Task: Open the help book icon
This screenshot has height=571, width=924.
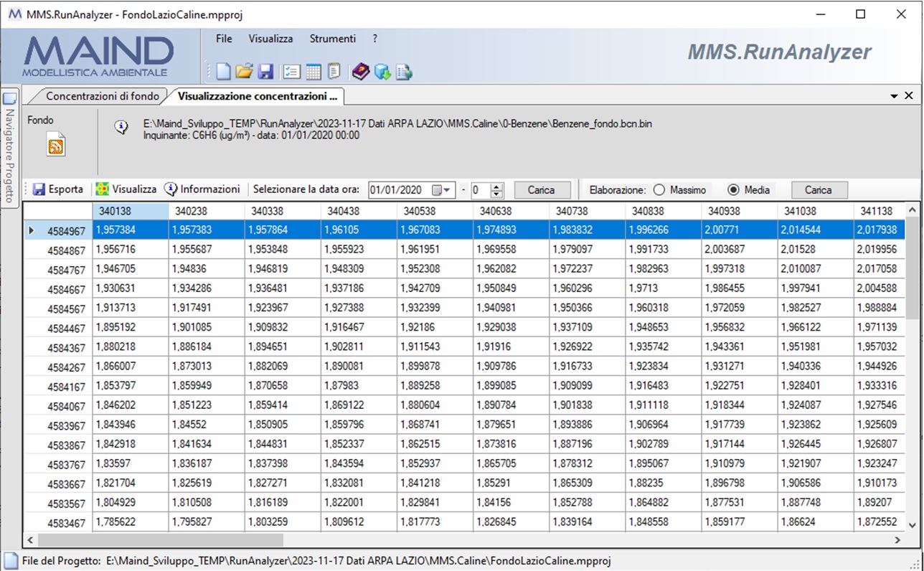Action: pos(360,71)
